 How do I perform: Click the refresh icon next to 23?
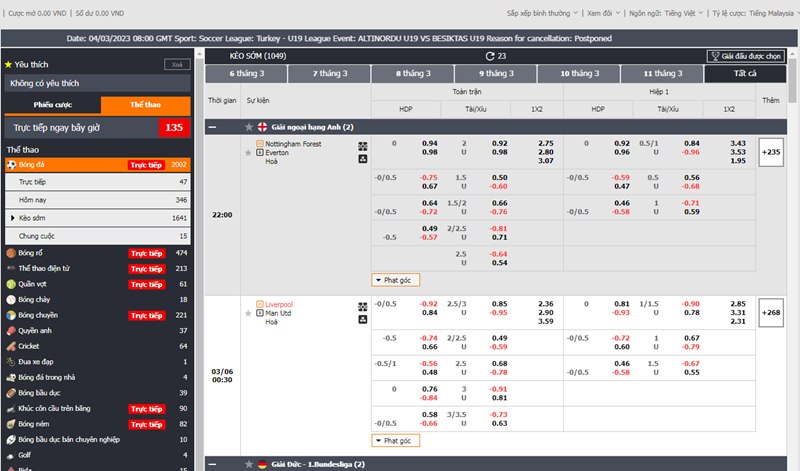(x=490, y=56)
